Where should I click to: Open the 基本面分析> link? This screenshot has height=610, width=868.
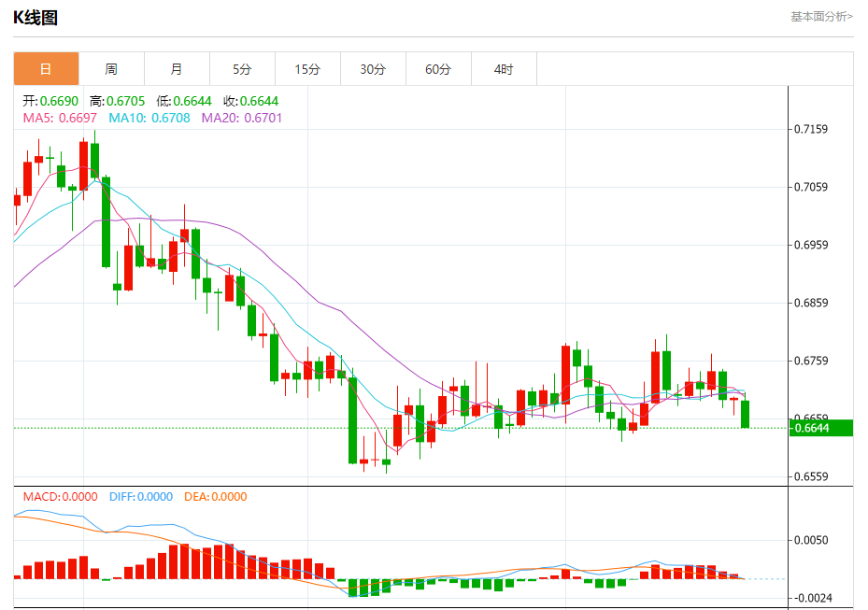pos(821,17)
